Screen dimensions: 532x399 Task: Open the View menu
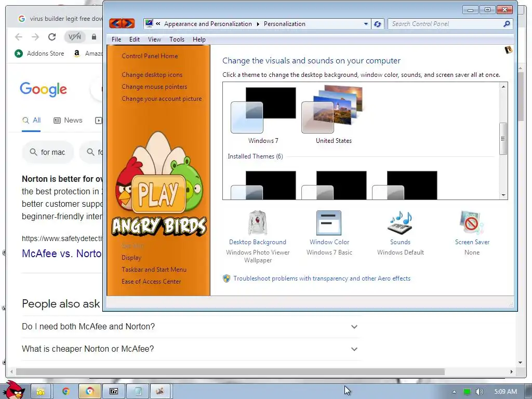tap(154, 39)
